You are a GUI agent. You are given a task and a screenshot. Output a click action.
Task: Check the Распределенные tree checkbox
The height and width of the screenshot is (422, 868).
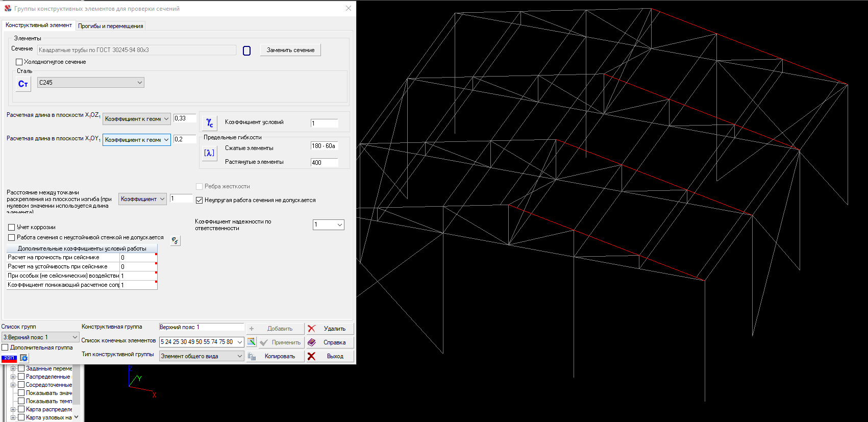pos(21,377)
